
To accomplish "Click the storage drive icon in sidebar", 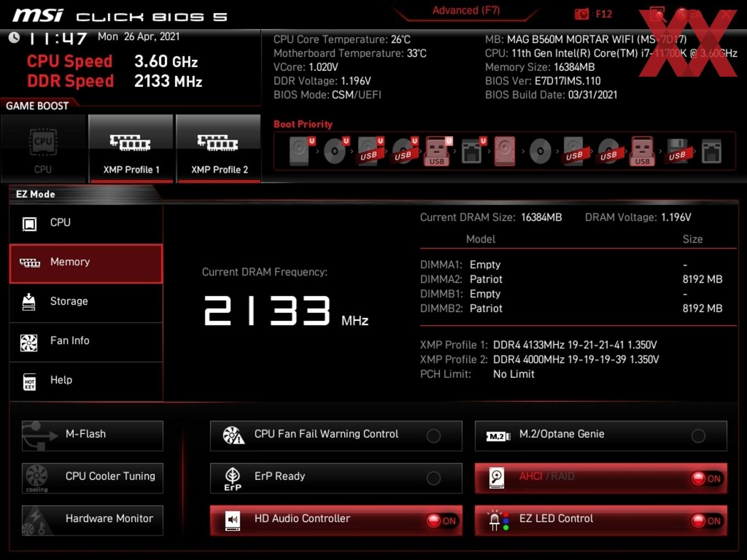I will click(x=29, y=302).
